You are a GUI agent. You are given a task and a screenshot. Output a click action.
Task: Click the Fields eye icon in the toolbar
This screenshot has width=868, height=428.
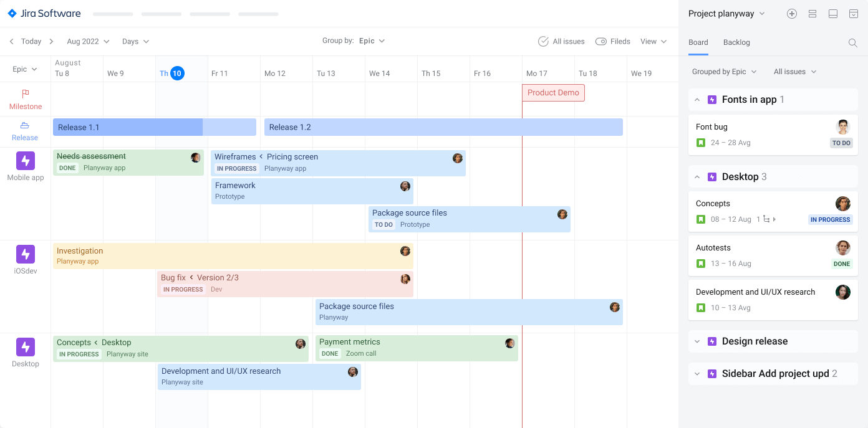(x=600, y=41)
